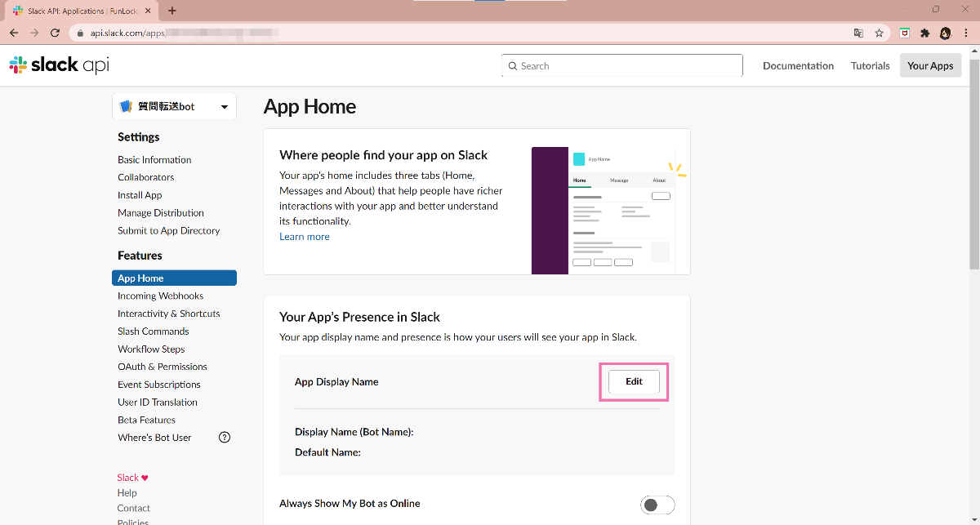This screenshot has height=525, width=980.
Task: Open Event Subscriptions feature
Action: pyautogui.click(x=158, y=385)
